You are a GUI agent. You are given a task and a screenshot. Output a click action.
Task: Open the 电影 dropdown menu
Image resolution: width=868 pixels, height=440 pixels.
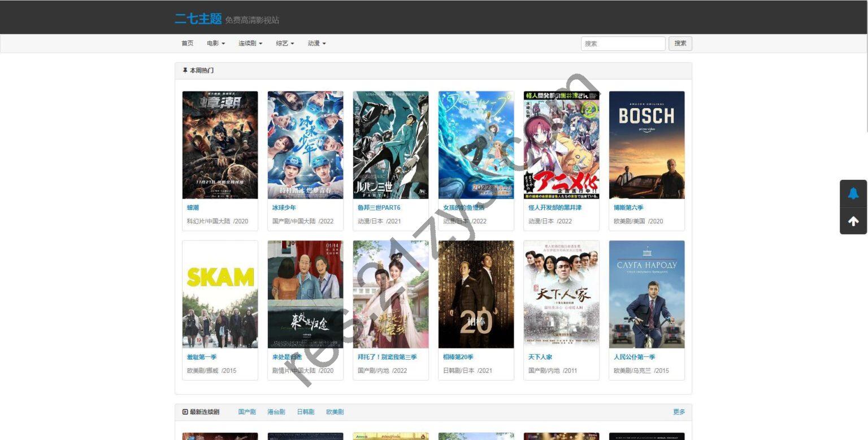point(216,44)
